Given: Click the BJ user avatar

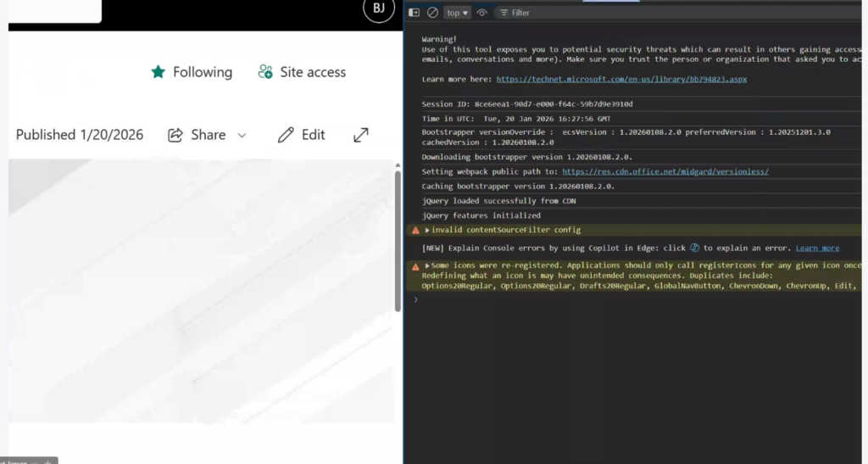Looking at the screenshot, I should click(379, 8).
